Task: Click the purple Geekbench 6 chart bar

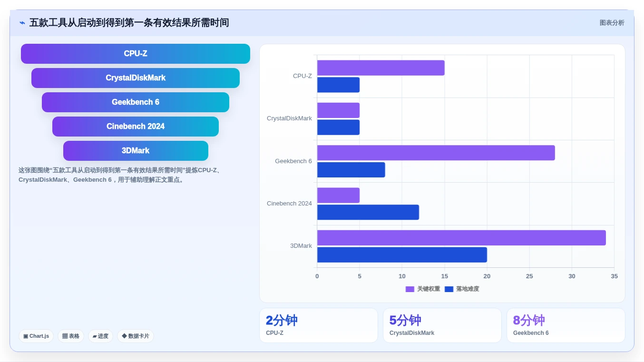Action: click(436, 153)
